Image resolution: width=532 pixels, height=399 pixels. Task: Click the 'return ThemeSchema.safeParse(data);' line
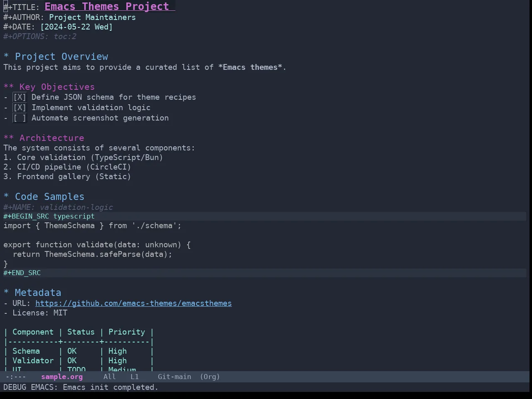coord(92,254)
